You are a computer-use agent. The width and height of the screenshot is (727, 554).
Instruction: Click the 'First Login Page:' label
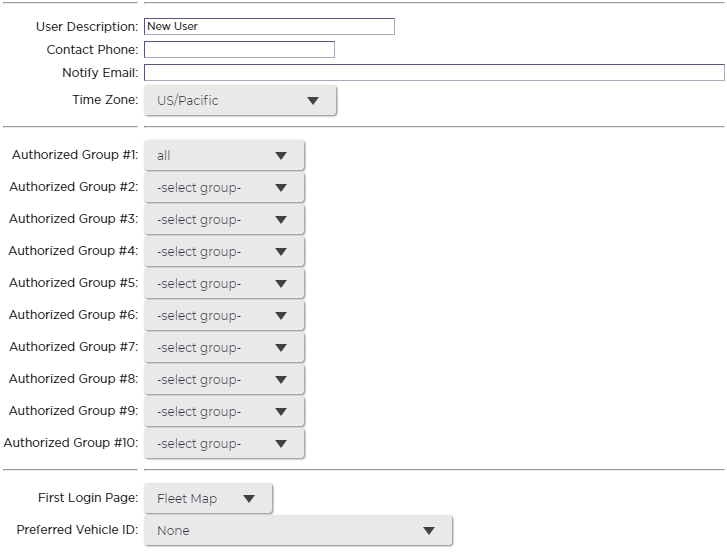point(88,498)
